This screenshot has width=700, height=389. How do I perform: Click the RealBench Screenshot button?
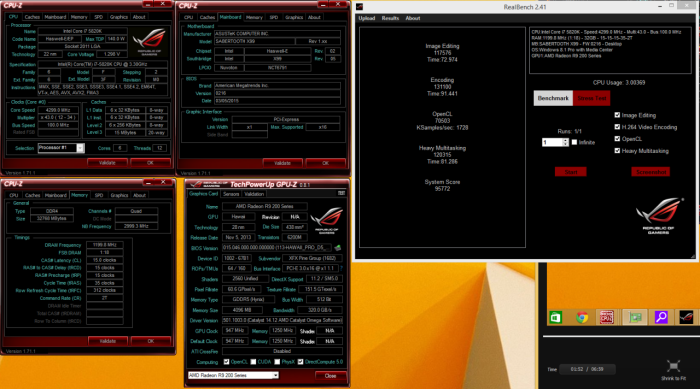pos(650,172)
